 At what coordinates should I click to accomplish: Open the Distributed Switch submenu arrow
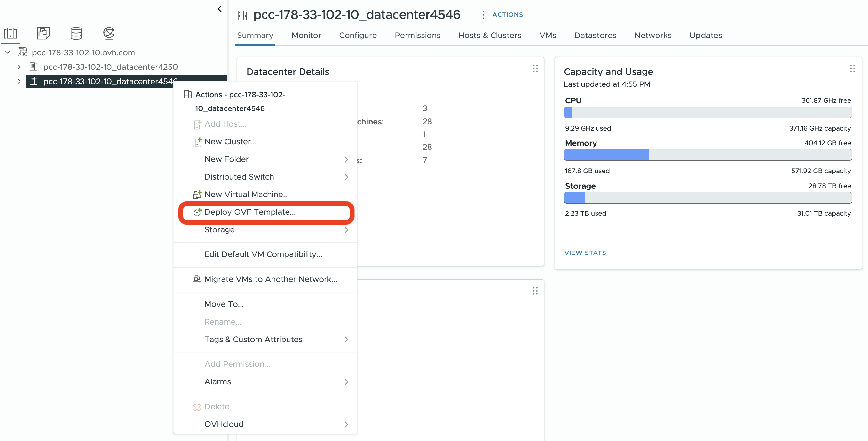[346, 177]
